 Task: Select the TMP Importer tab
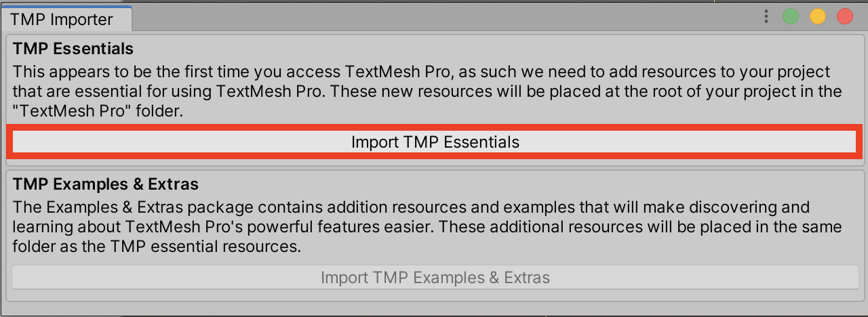pos(61,19)
